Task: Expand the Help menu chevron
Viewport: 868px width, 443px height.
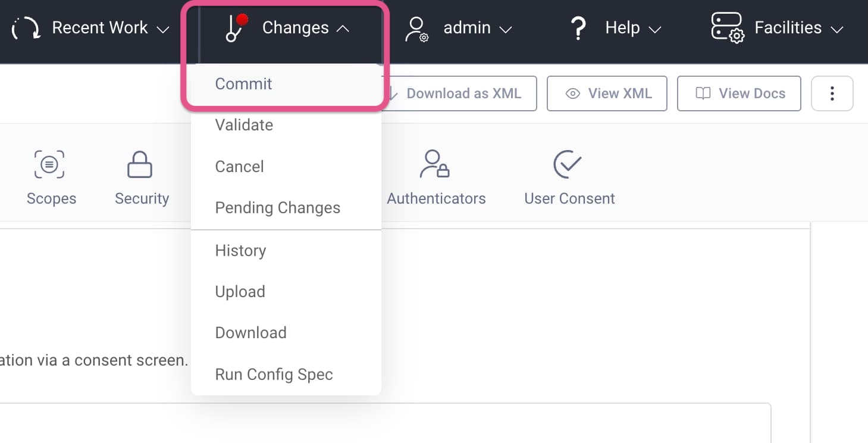Action: tap(656, 30)
